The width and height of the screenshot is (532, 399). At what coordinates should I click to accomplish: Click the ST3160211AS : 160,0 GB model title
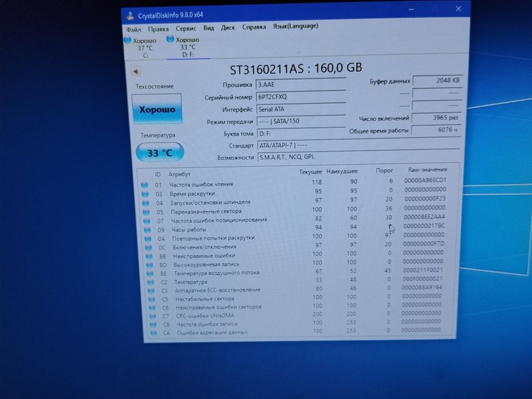pos(296,69)
